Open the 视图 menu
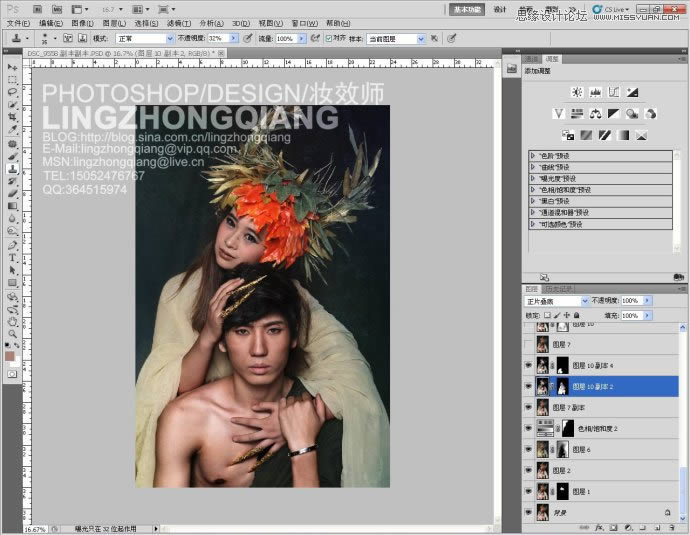This screenshot has height=535, width=690. [271, 23]
